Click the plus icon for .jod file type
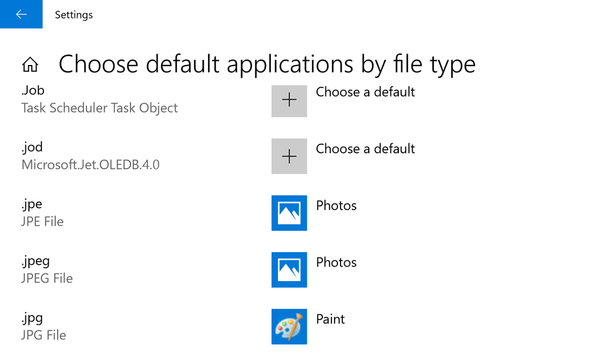 [289, 156]
